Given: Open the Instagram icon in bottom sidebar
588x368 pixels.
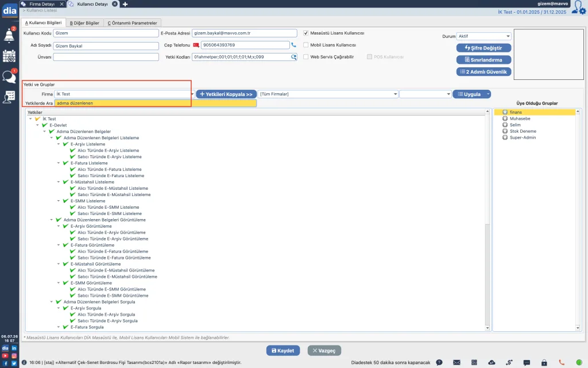Looking at the screenshot, I should 14,355.
